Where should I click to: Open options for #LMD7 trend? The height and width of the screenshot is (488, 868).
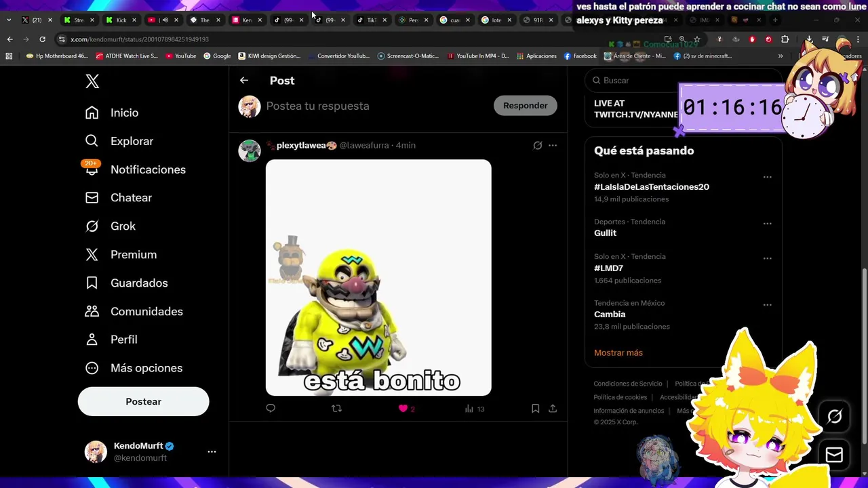pyautogui.click(x=767, y=258)
